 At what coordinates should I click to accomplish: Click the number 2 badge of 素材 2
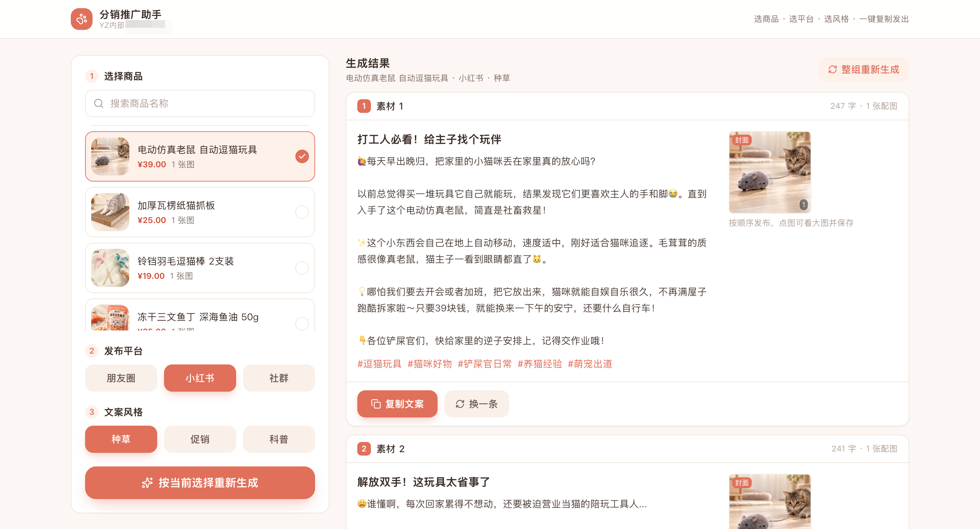pos(364,449)
